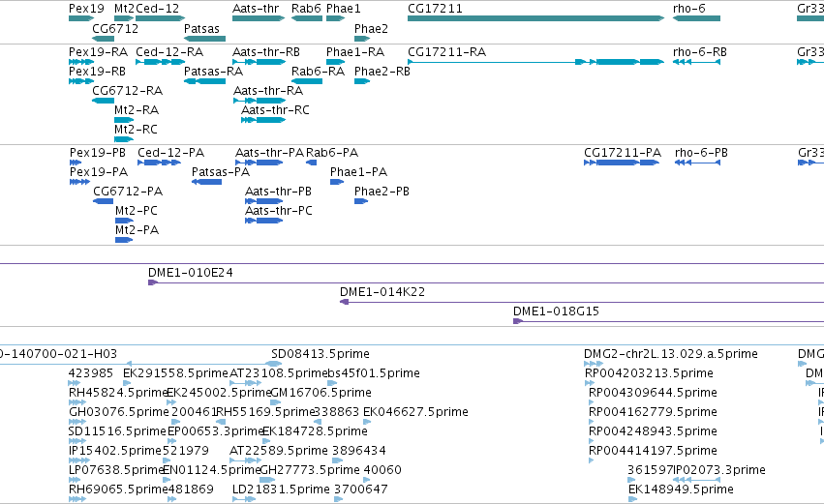Click the Patsas gene label
Screen dimensions: 824x504
coord(201,28)
